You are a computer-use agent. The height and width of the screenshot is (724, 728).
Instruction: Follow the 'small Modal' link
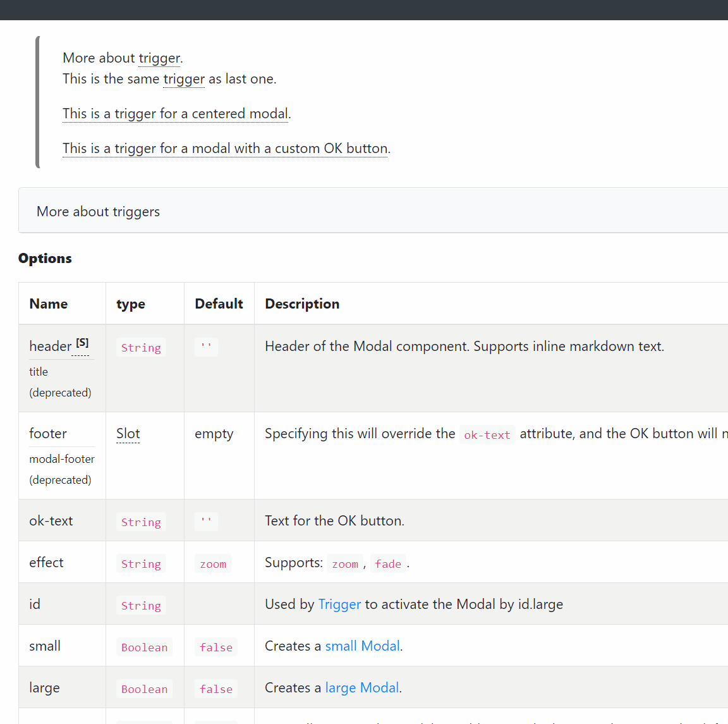tap(362, 646)
